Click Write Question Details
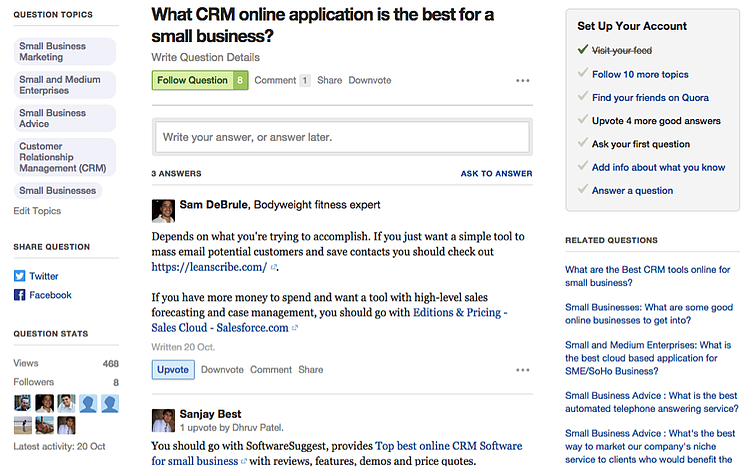The width and height of the screenshot is (748, 467). click(206, 57)
